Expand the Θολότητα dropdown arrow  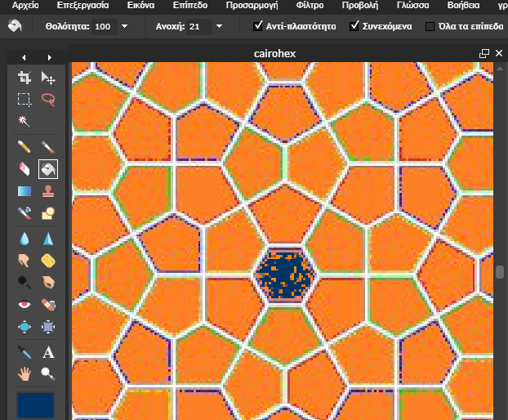[124, 26]
